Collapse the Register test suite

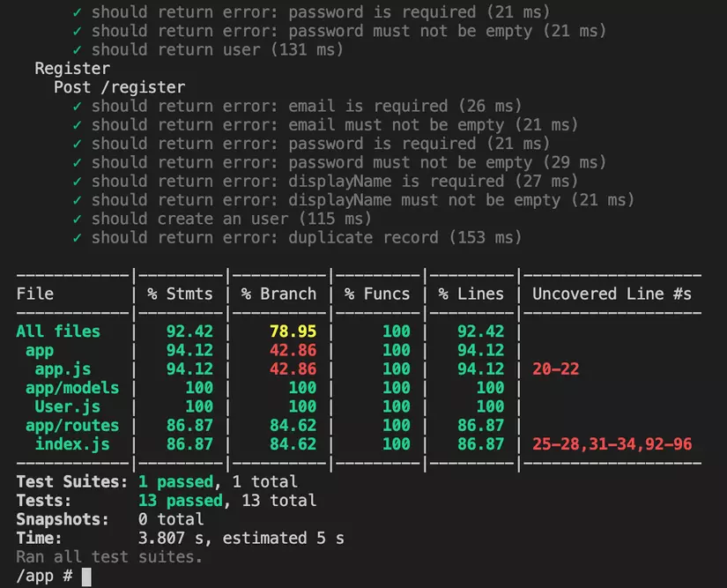click(71, 68)
